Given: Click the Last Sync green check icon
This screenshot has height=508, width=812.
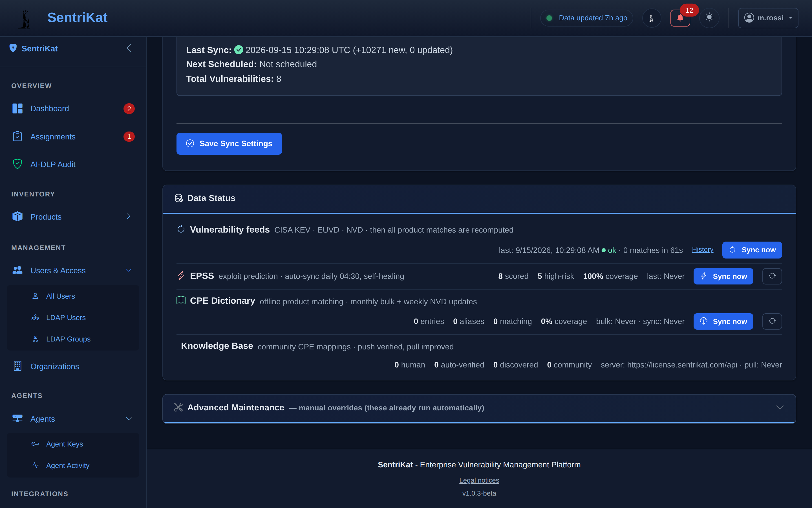Looking at the screenshot, I should tap(239, 50).
